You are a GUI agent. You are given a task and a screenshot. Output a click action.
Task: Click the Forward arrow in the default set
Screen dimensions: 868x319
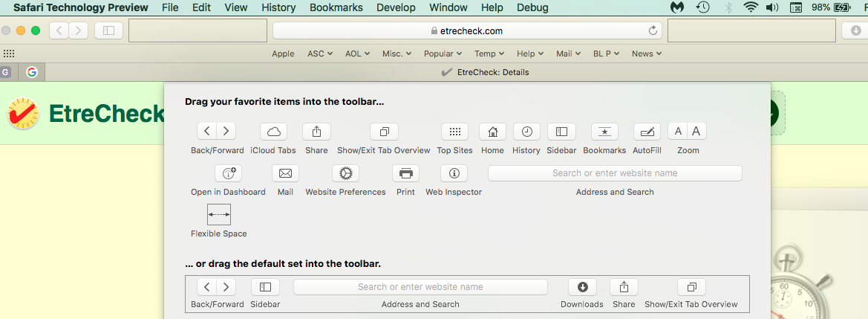pyautogui.click(x=226, y=287)
